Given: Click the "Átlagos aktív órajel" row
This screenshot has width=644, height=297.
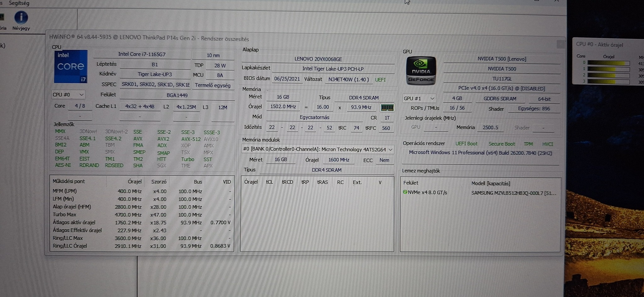Looking at the screenshot, I should (142, 223).
